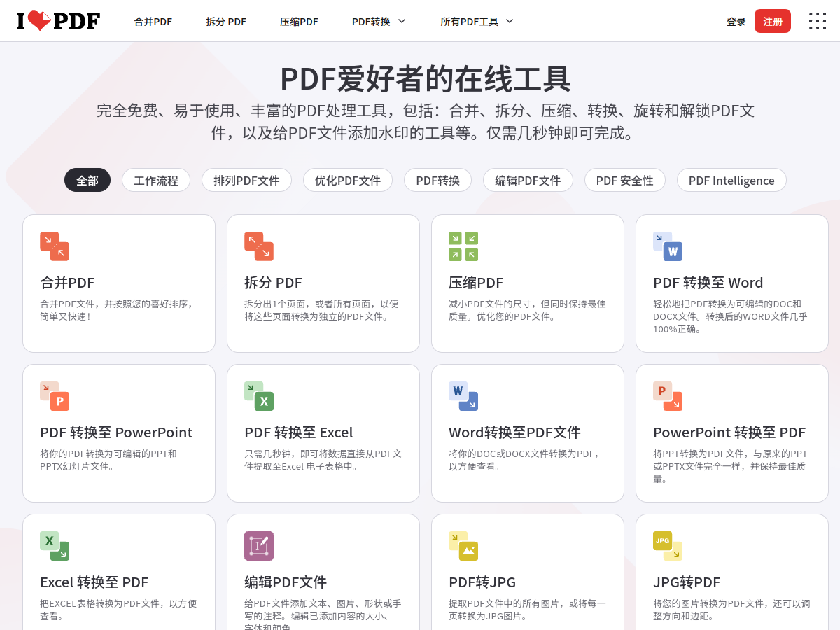The width and height of the screenshot is (840, 630).
Task: Click description starting '将你的PDF转换为可编辑的PPT'
Action: [108, 460]
